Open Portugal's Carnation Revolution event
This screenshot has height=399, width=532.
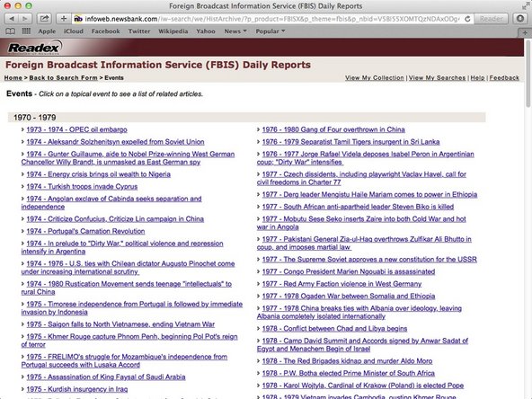(85, 231)
